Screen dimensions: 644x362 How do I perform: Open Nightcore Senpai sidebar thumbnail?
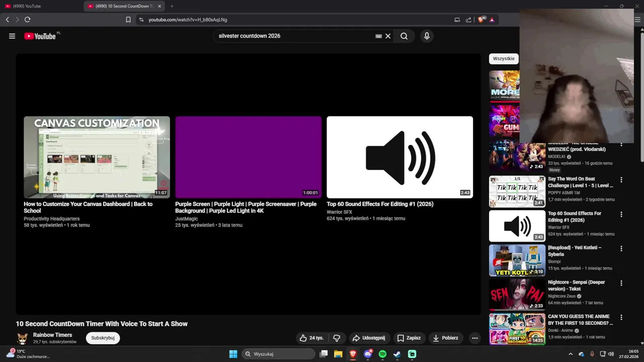point(517,295)
